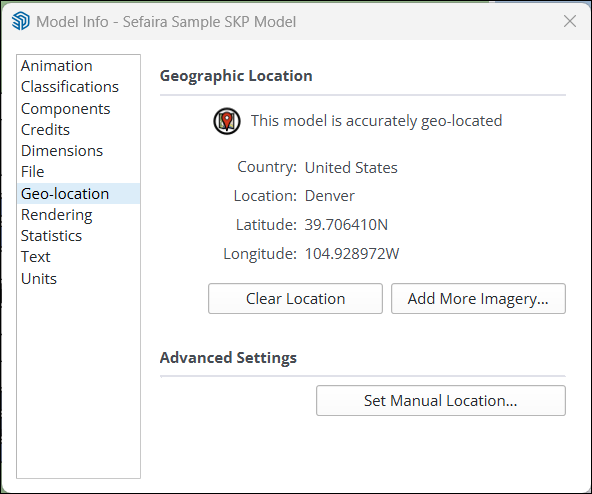Click 'This model is accurately geo-located' text
Screen dimensions: 592x494
click(377, 121)
